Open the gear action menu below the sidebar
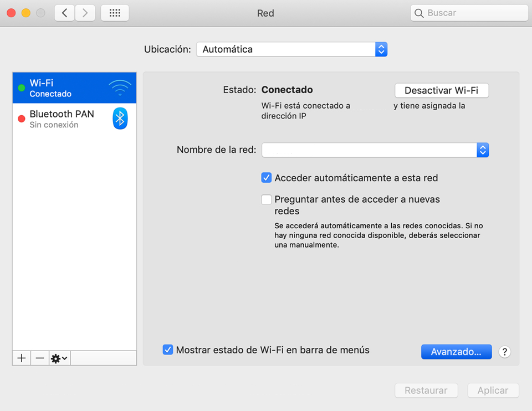 (59, 358)
